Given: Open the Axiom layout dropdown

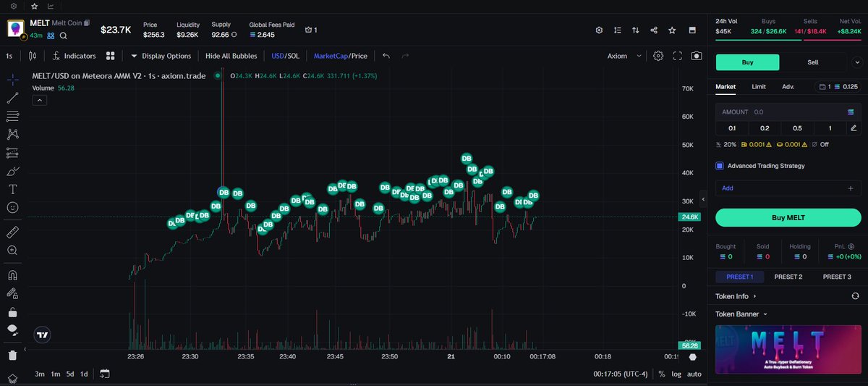Looking at the screenshot, I should point(625,56).
